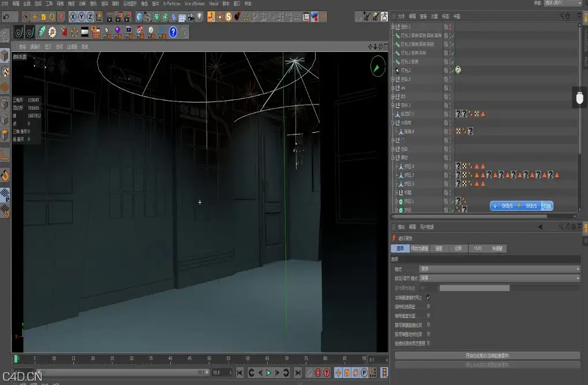Tick the second checkbox in options list
This screenshot has width=588, height=385.
click(x=428, y=306)
